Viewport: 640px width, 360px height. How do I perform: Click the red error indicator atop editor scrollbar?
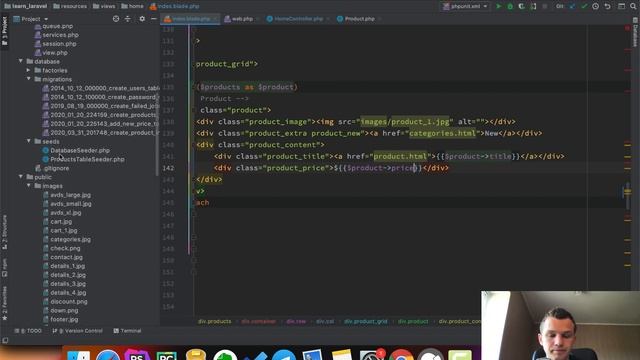coord(627,28)
